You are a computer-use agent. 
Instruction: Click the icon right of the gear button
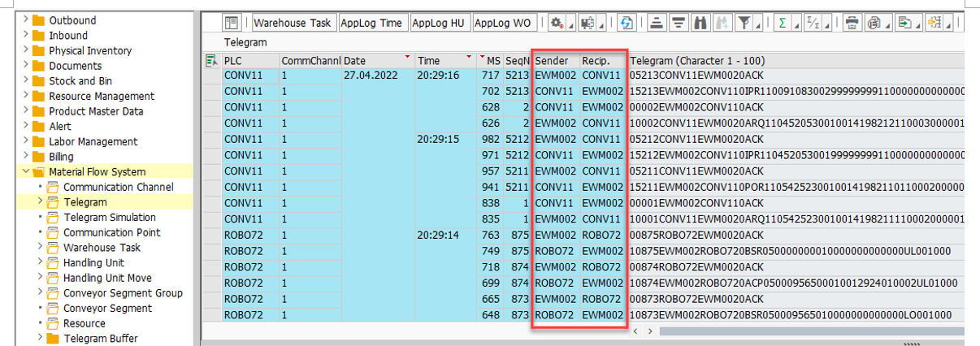[x=586, y=23]
